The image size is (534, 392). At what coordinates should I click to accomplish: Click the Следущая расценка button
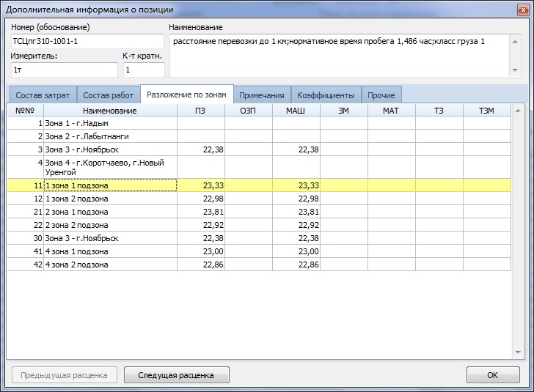tap(178, 375)
